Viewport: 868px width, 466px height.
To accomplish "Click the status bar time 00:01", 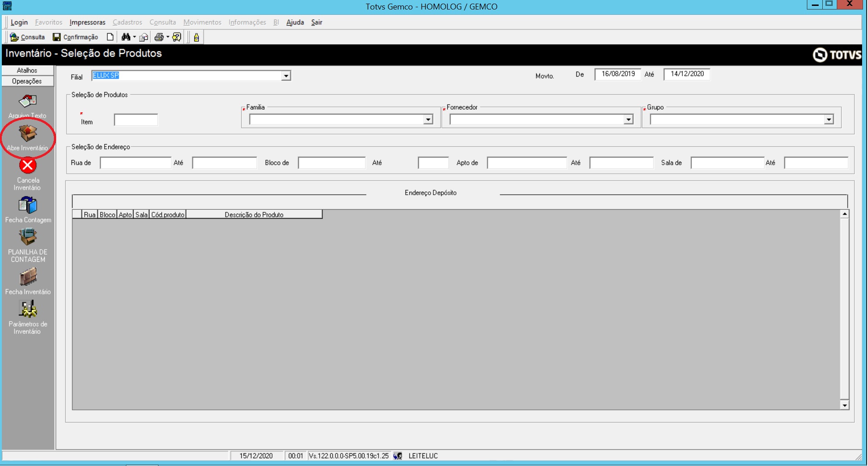I will (x=296, y=456).
